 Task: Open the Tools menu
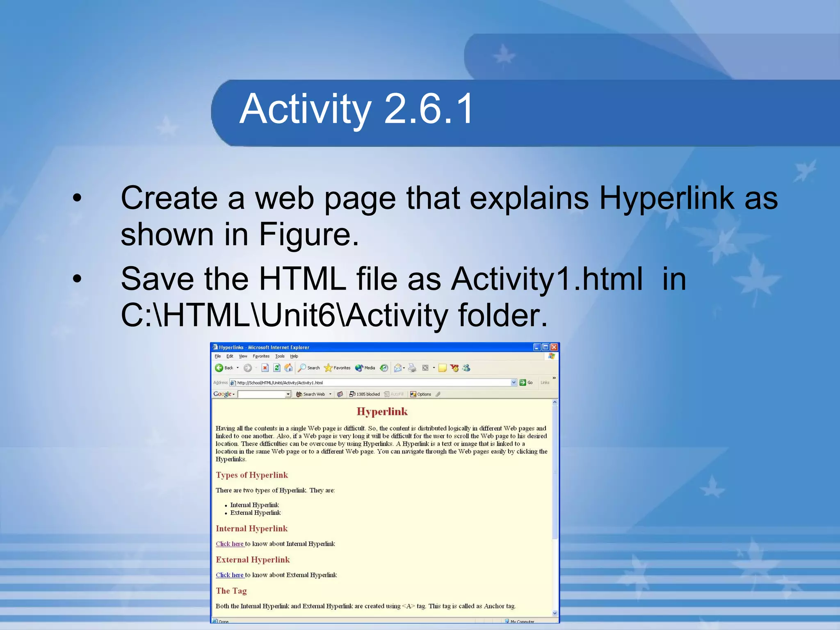click(280, 356)
